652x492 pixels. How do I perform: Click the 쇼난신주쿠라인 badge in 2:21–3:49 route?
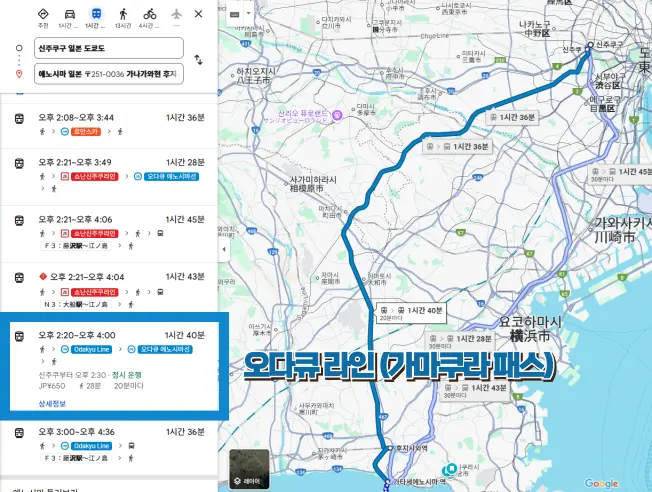pyautogui.click(x=95, y=176)
